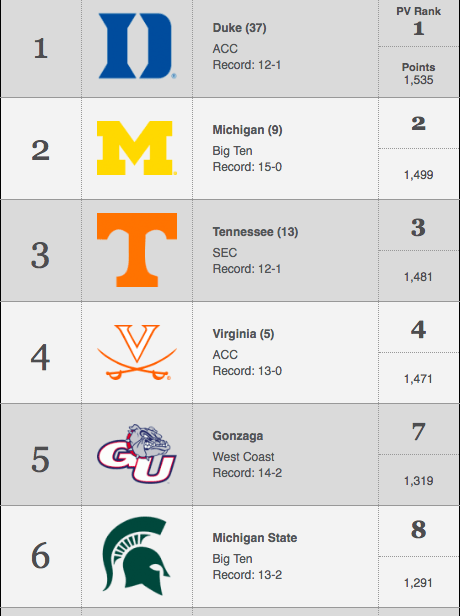The width and height of the screenshot is (463, 616).
Task: Click the Duke blue D logo
Action: click(x=136, y=46)
